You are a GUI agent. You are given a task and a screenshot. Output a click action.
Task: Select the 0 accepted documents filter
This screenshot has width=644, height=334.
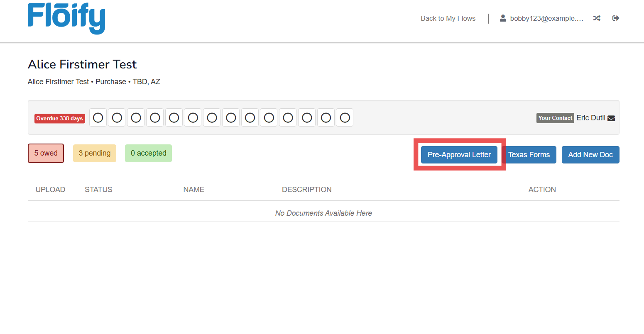(148, 153)
